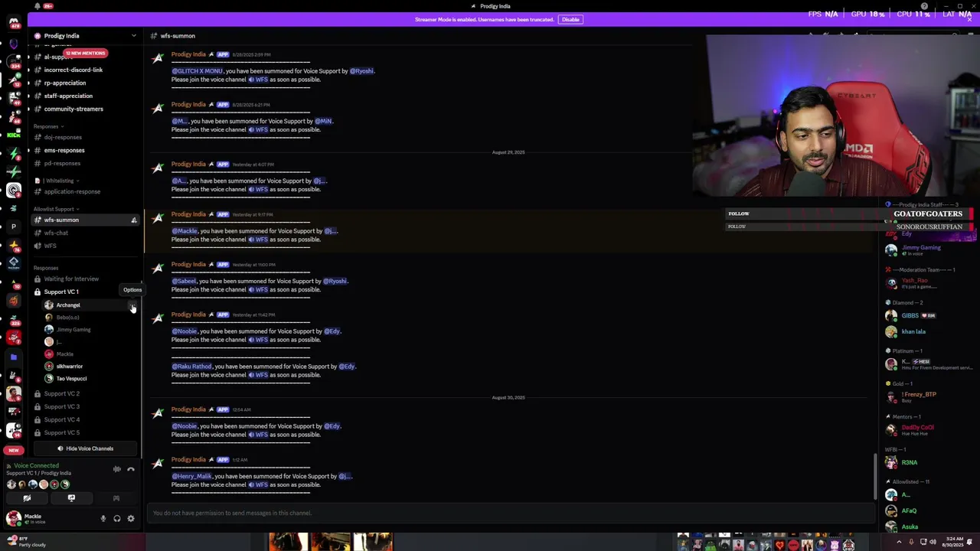Open options for Archangel in voice
Viewport: 980px width, 551px height.
132,305
